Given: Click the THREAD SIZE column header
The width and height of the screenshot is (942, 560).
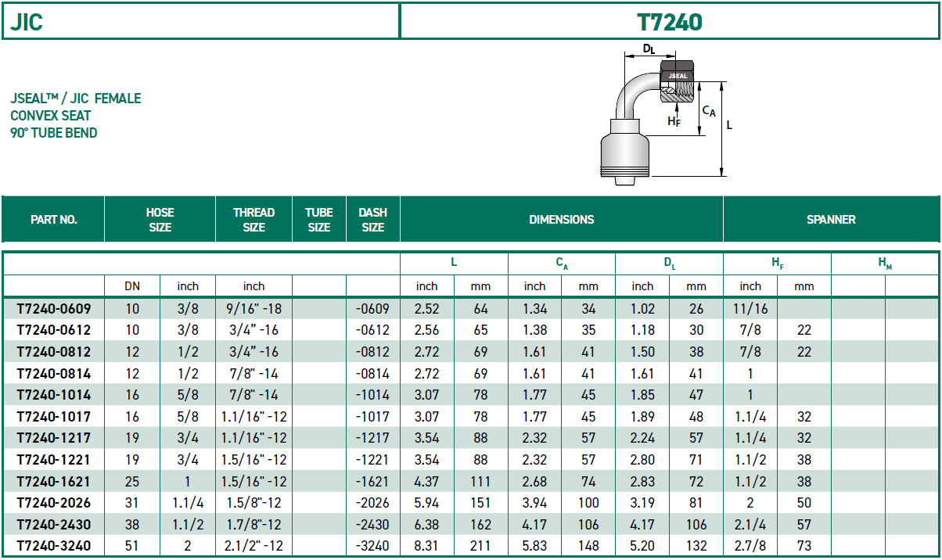Looking at the screenshot, I should (x=254, y=220).
